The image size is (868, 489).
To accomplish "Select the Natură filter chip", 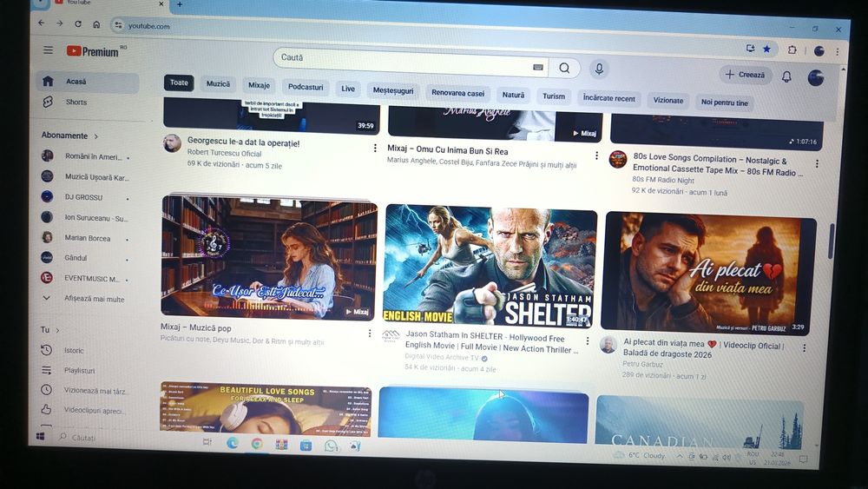I will [513, 95].
